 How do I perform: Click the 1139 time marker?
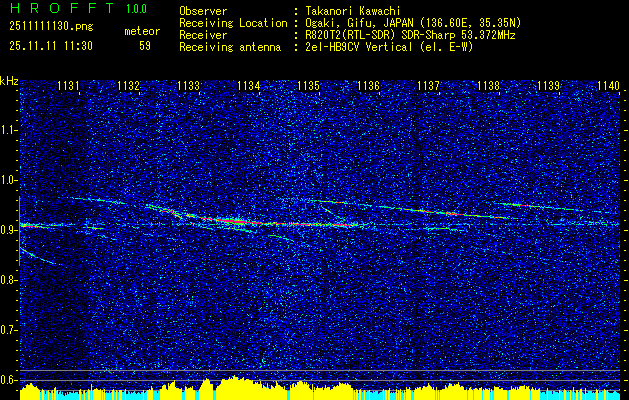click(x=549, y=85)
